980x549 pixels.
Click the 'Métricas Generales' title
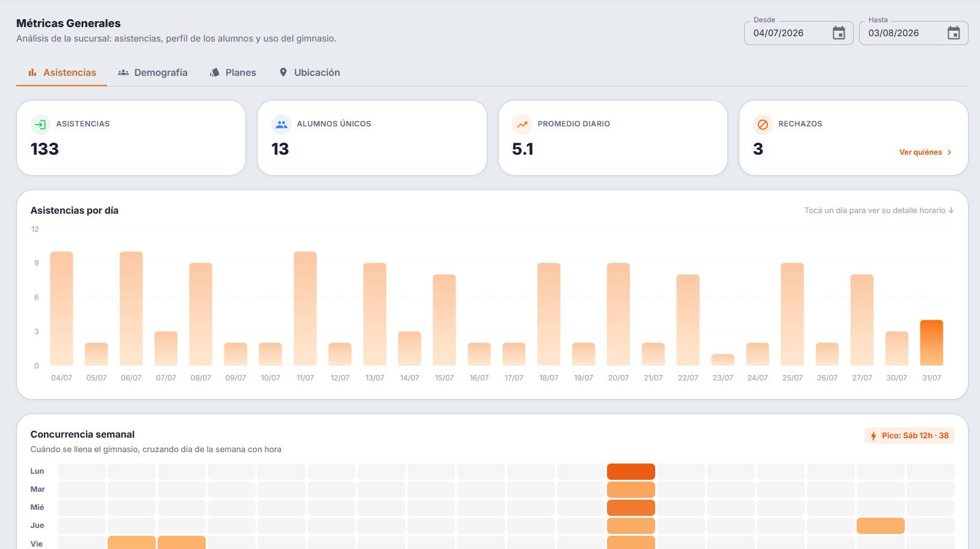click(x=69, y=23)
